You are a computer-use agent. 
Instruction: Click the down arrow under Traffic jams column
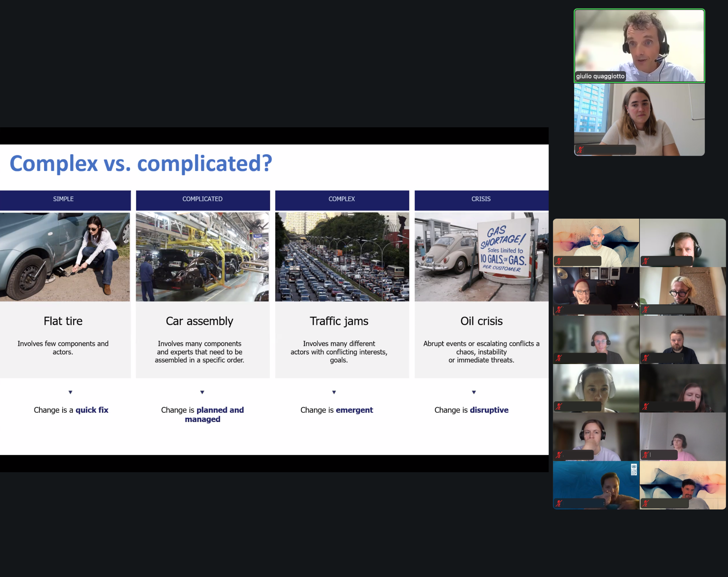(334, 392)
